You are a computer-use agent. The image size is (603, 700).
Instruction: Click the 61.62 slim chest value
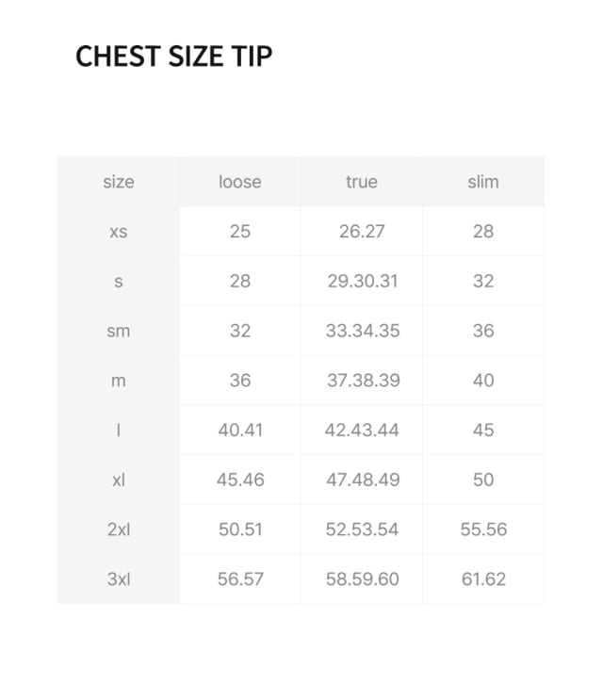[x=483, y=579]
